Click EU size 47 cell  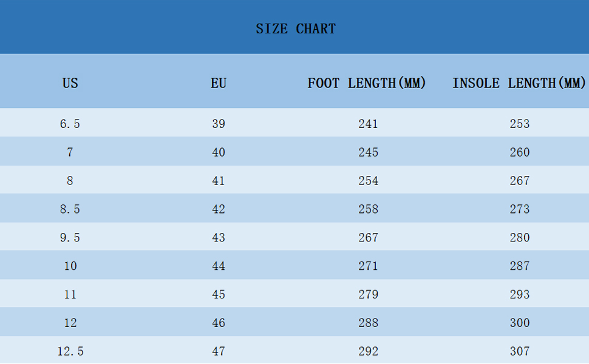pyautogui.click(x=219, y=351)
